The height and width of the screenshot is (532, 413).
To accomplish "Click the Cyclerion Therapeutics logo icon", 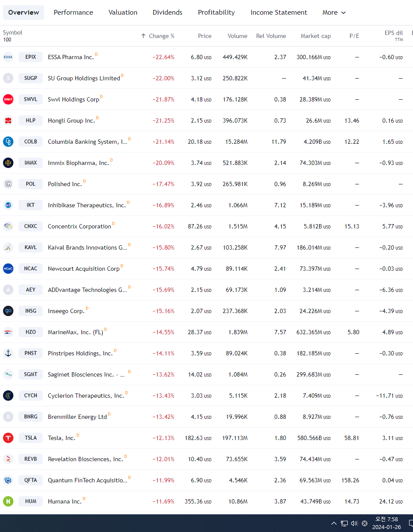I will coord(8,396).
